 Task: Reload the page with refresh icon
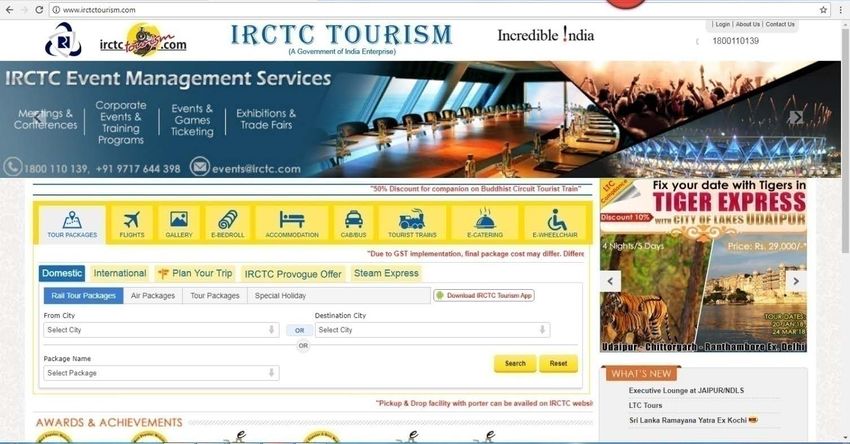[39, 10]
